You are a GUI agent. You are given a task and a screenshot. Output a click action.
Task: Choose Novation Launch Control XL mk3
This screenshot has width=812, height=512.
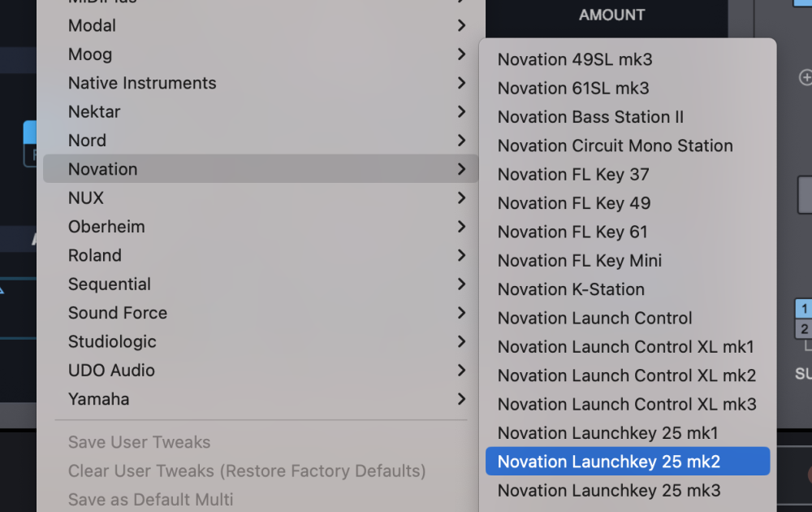coord(627,404)
